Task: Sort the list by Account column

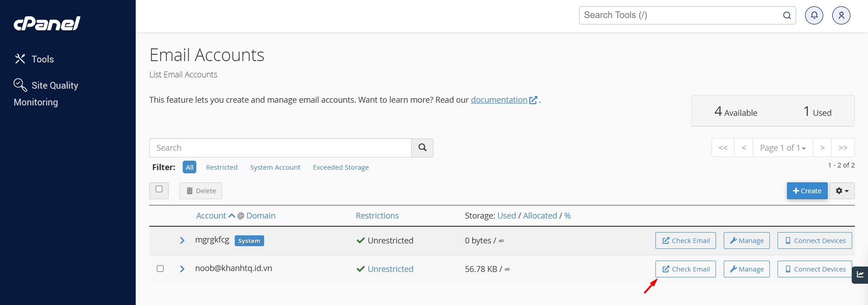Action: click(211, 216)
